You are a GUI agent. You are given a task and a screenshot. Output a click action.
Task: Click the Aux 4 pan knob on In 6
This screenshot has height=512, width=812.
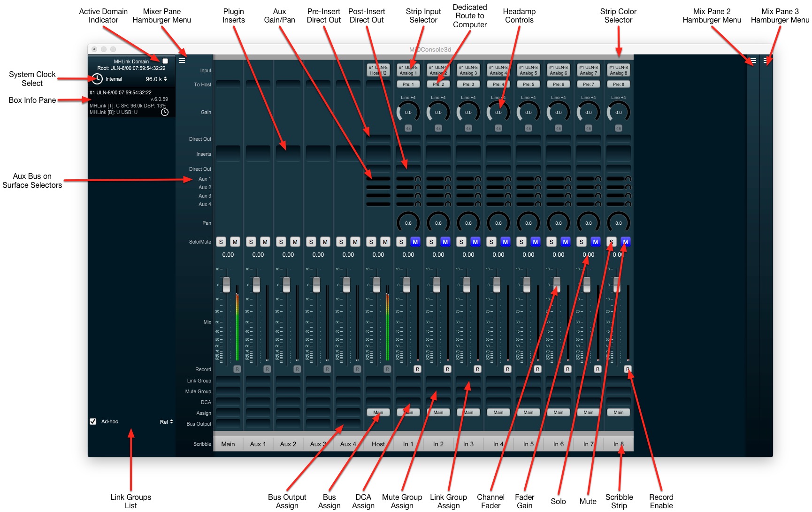tap(568, 204)
